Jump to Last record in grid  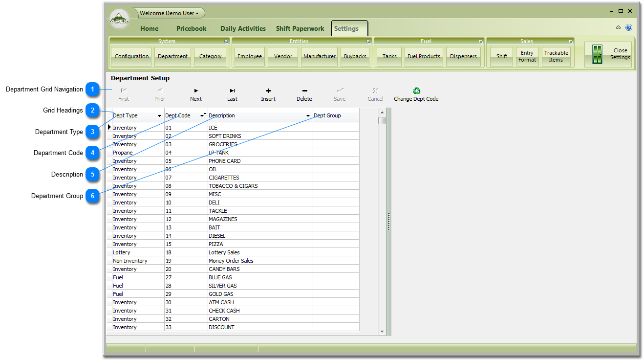tap(233, 91)
